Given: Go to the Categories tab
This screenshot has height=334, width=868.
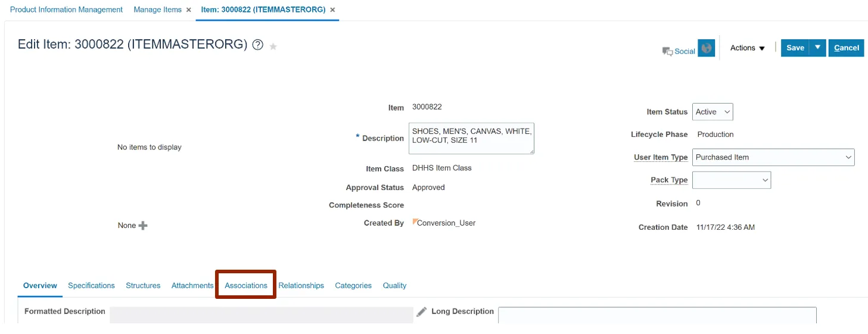Looking at the screenshot, I should pyautogui.click(x=353, y=286).
